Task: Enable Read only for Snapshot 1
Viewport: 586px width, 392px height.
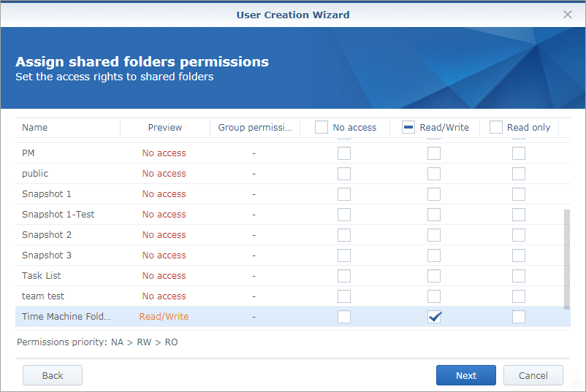Action: point(518,194)
